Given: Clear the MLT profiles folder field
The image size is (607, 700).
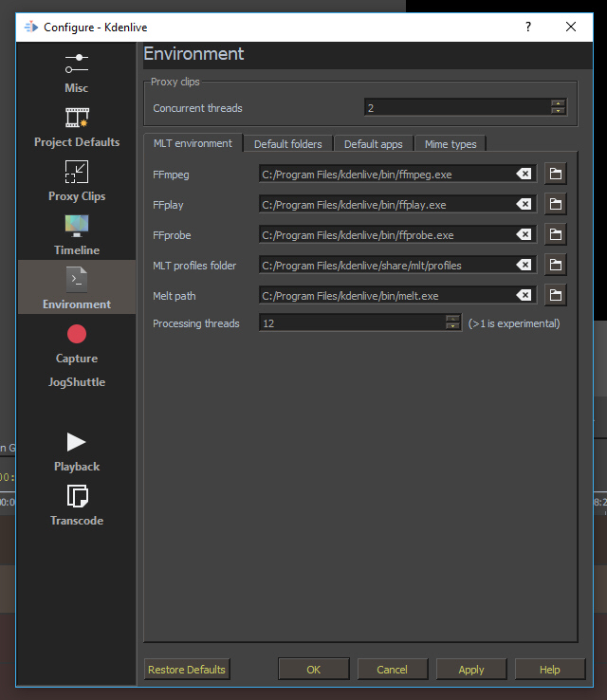Looking at the screenshot, I should point(524,265).
